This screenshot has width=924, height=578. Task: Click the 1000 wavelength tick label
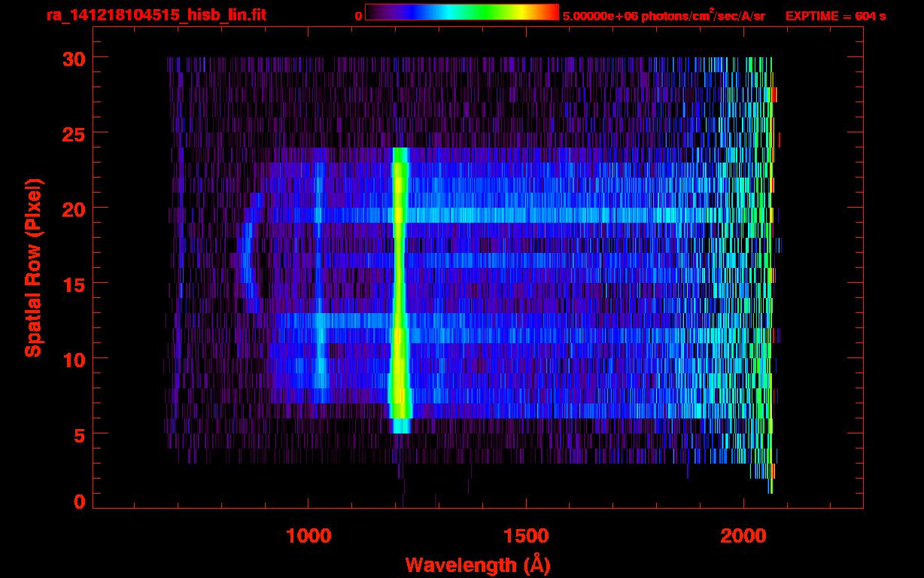coord(309,536)
